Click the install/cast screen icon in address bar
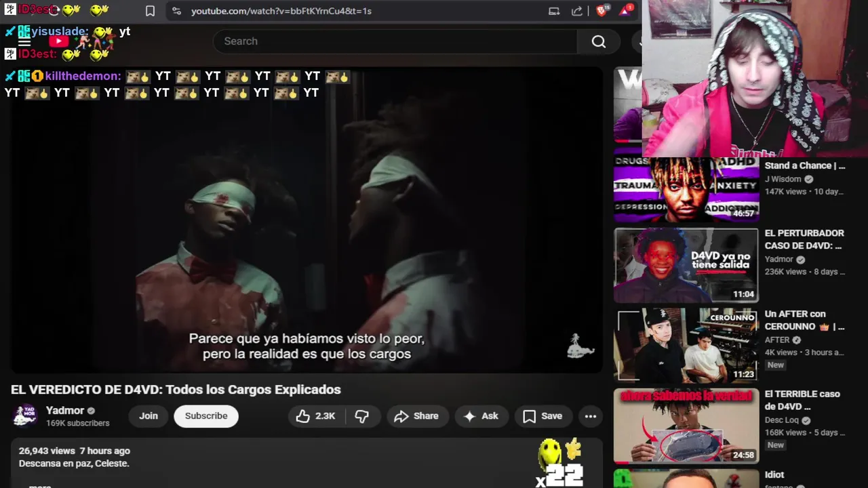The image size is (868, 488). click(x=554, y=11)
